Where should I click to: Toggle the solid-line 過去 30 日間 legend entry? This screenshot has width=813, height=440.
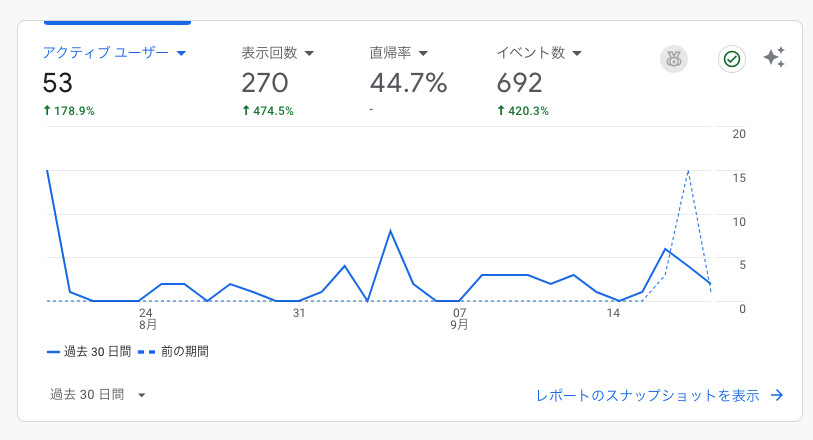pyautogui.click(x=84, y=352)
